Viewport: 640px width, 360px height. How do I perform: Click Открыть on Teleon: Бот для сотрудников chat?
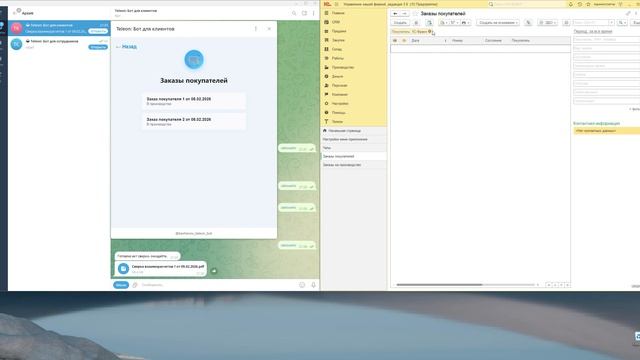click(98, 47)
